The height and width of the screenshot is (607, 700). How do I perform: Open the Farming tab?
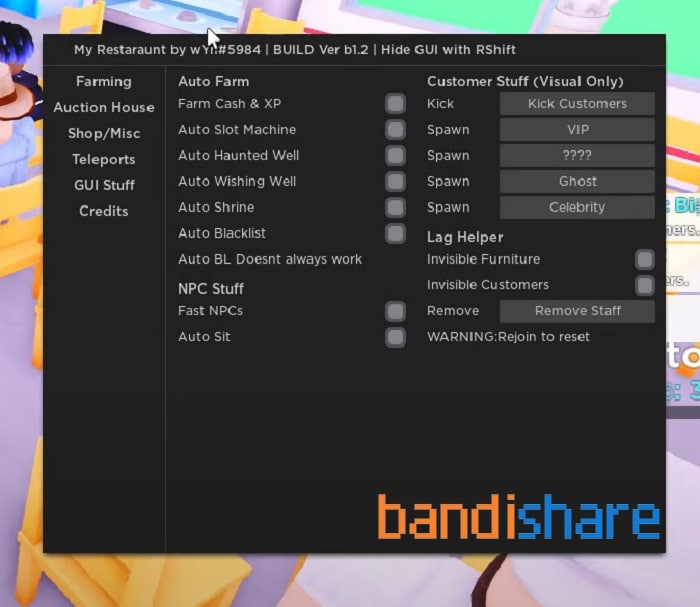click(x=104, y=82)
